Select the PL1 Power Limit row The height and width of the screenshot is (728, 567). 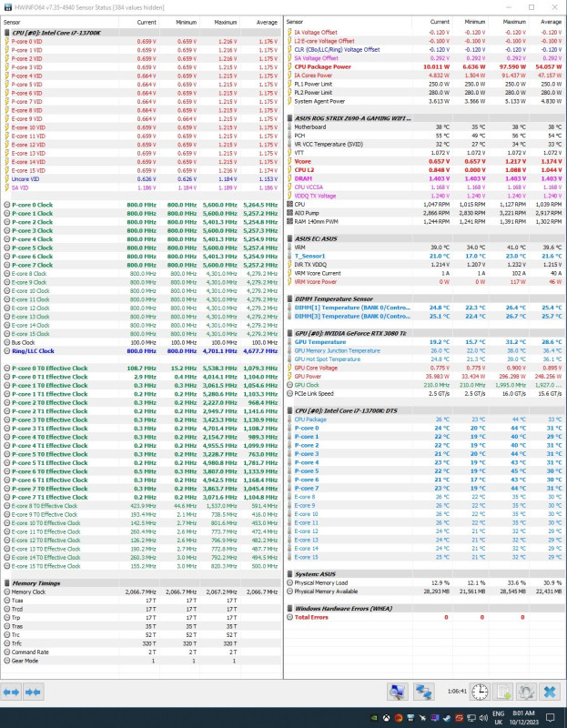coord(424,84)
